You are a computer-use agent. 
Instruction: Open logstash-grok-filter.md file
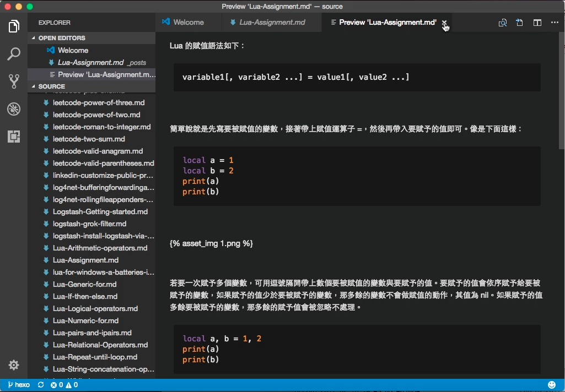92,224
